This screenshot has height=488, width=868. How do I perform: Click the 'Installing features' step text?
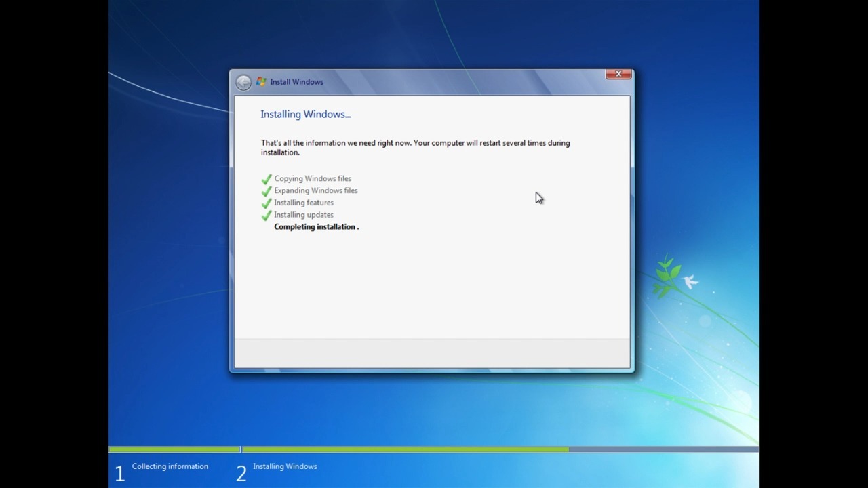pyautogui.click(x=304, y=203)
